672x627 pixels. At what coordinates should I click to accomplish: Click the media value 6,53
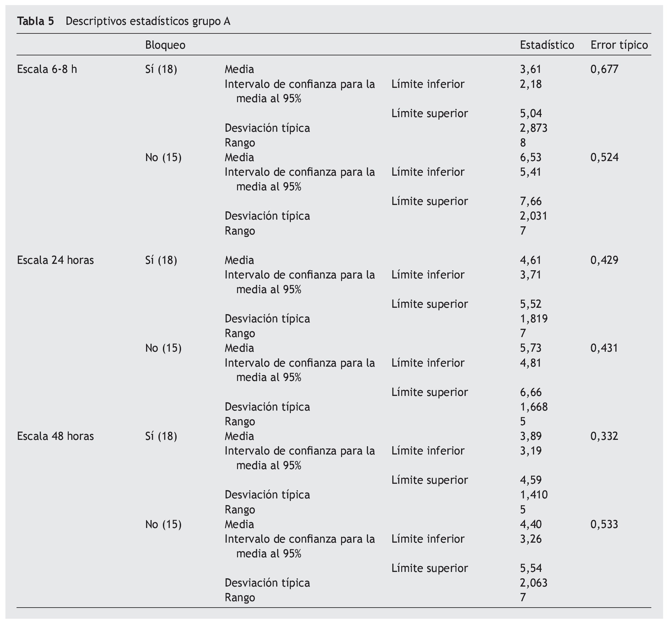point(530,157)
